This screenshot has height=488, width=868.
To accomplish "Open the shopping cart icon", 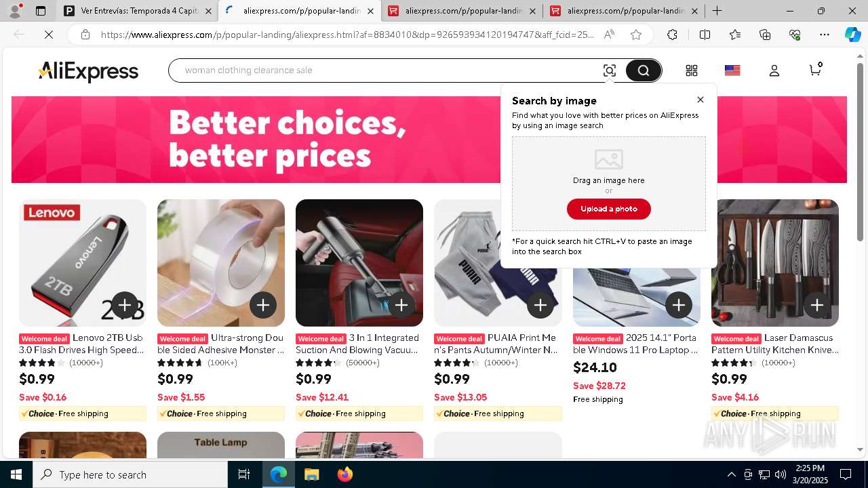I will click(815, 70).
